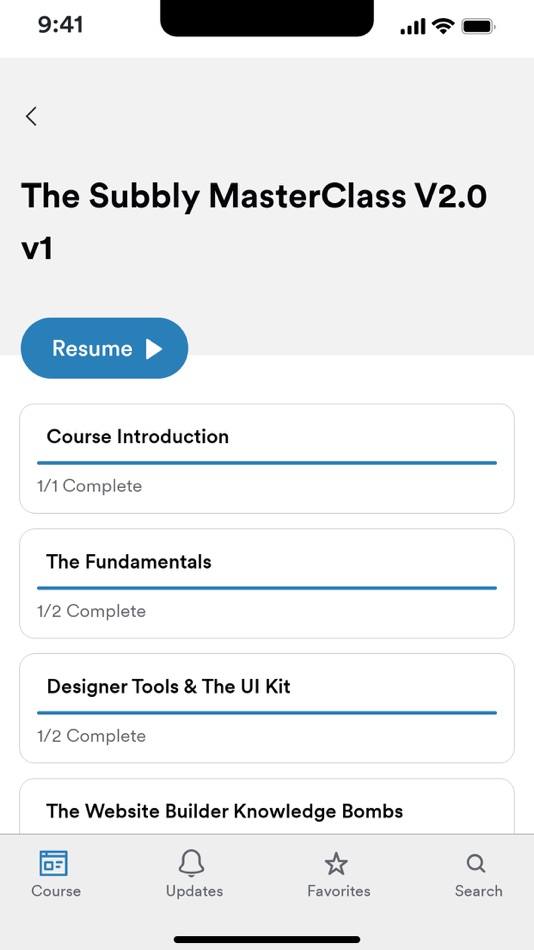Image resolution: width=534 pixels, height=950 pixels.
Task: Tap the cellular signal bars icon
Action: (x=413, y=27)
